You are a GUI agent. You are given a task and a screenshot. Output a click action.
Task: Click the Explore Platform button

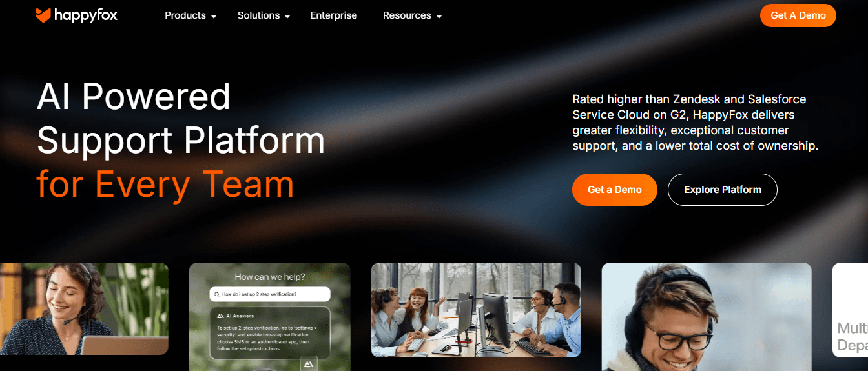[723, 190]
